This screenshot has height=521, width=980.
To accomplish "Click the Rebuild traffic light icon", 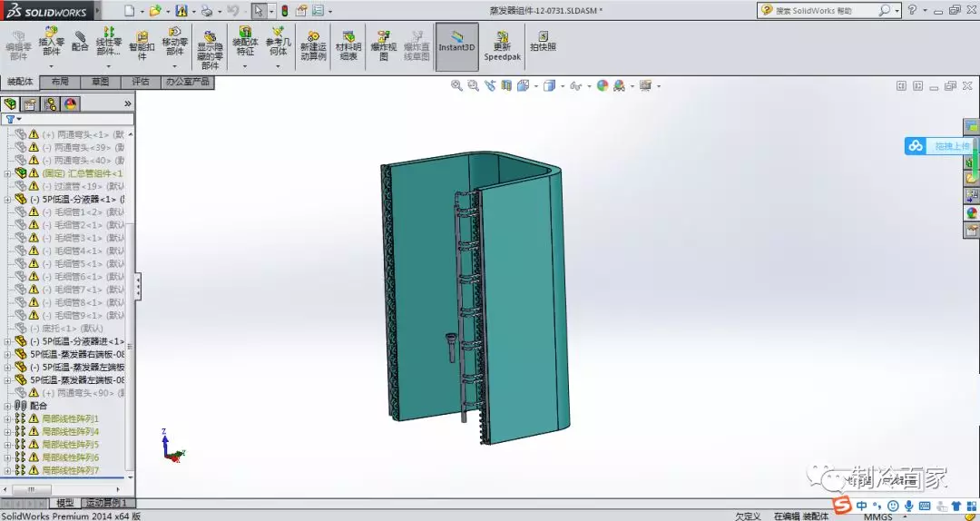I will [284, 11].
